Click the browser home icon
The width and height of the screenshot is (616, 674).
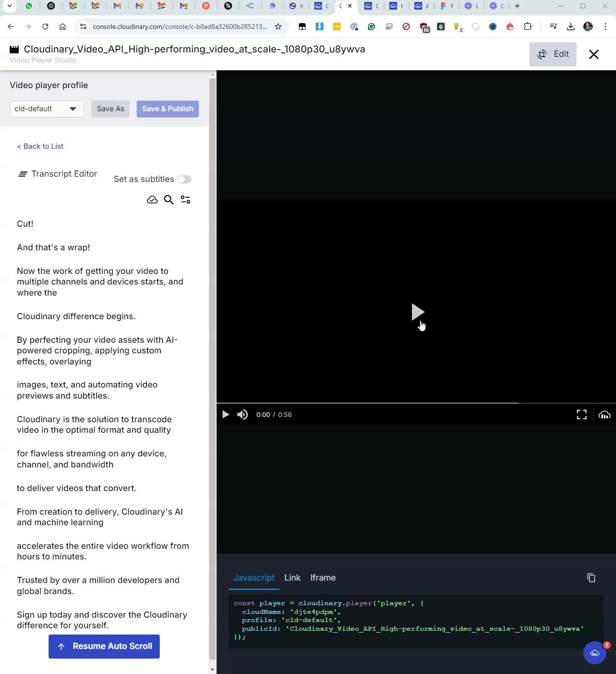click(x=63, y=26)
